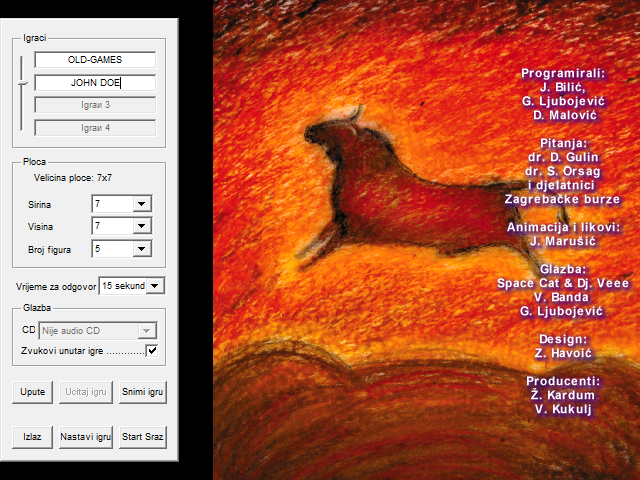Viewport: 640px width, 480px height.
Task: Click the Upute button
Action: 32,392
